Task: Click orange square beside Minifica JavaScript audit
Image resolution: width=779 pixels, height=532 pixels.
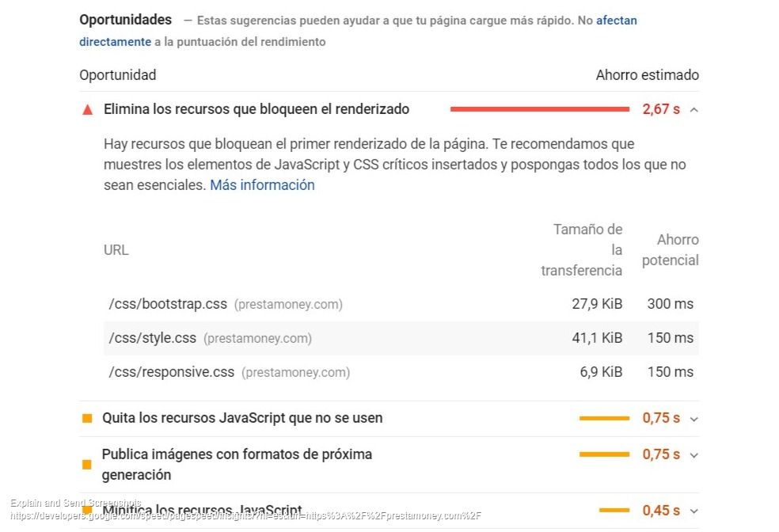Action: point(87,510)
